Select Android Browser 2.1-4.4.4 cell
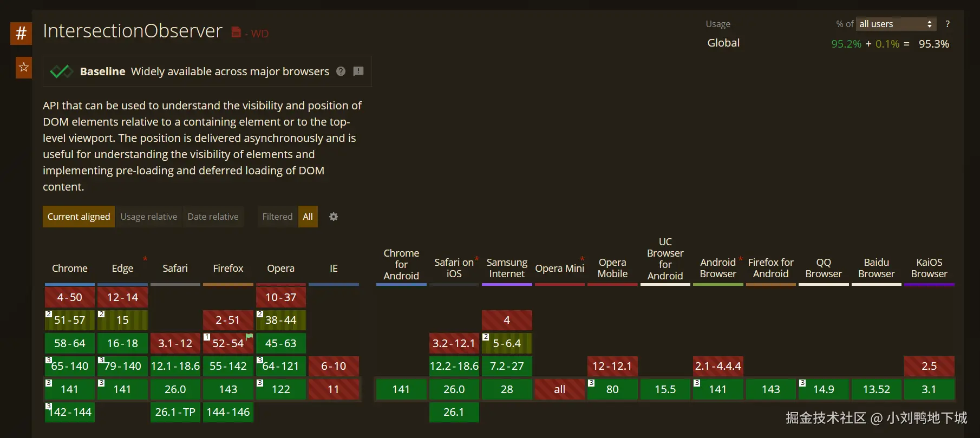This screenshot has width=980, height=438. click(718, 366)
